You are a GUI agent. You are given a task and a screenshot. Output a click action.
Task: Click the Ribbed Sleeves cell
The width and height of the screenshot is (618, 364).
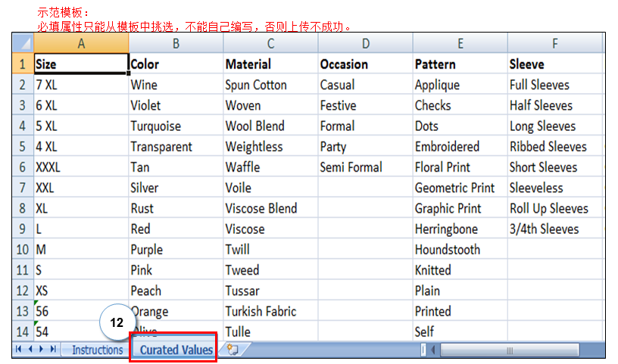point(555,146)
